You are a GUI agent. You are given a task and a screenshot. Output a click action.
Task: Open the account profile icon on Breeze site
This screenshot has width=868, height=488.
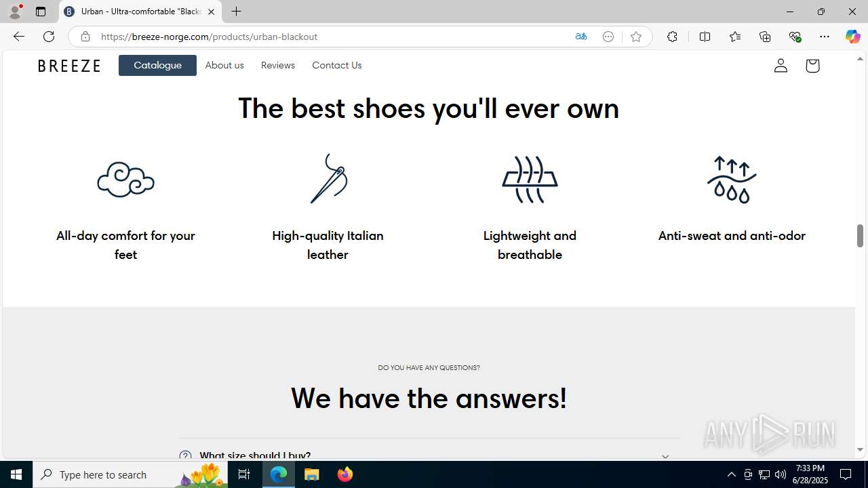[781, 65]
